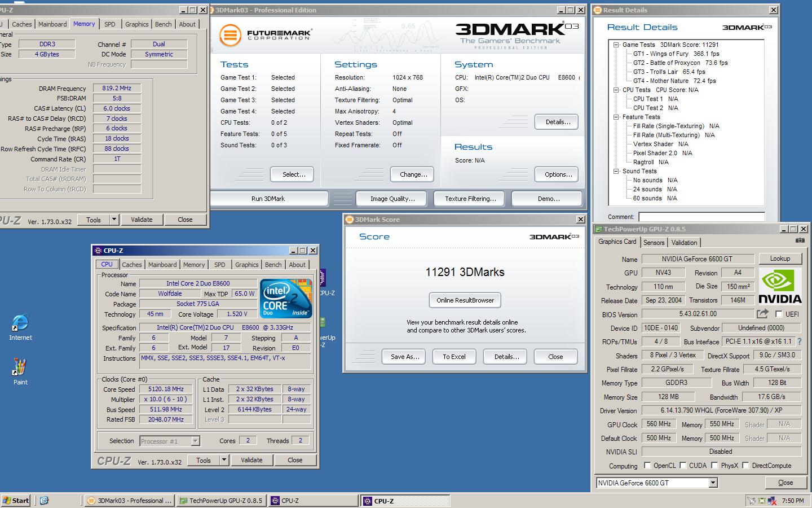Click the Core Speed 5120.18 MHz value
Viewport: 812px width, 508px height.
click(x=166, y=389)
